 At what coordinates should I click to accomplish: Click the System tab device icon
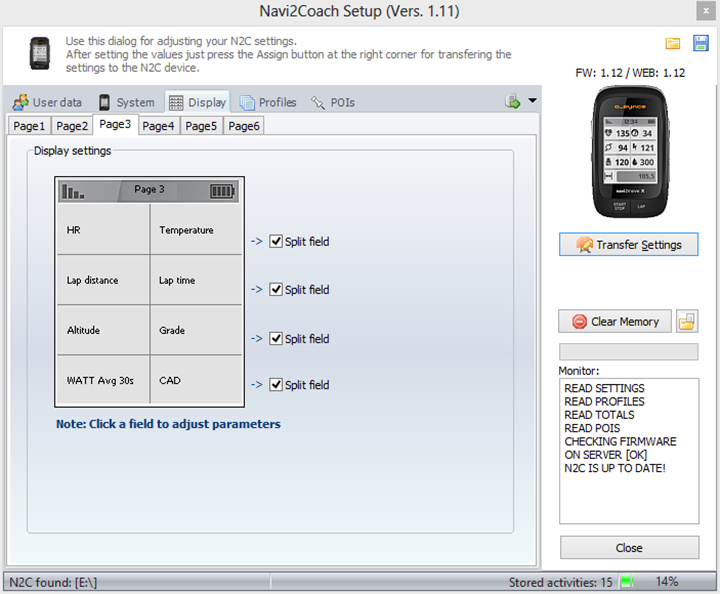[x=104, y=102]
